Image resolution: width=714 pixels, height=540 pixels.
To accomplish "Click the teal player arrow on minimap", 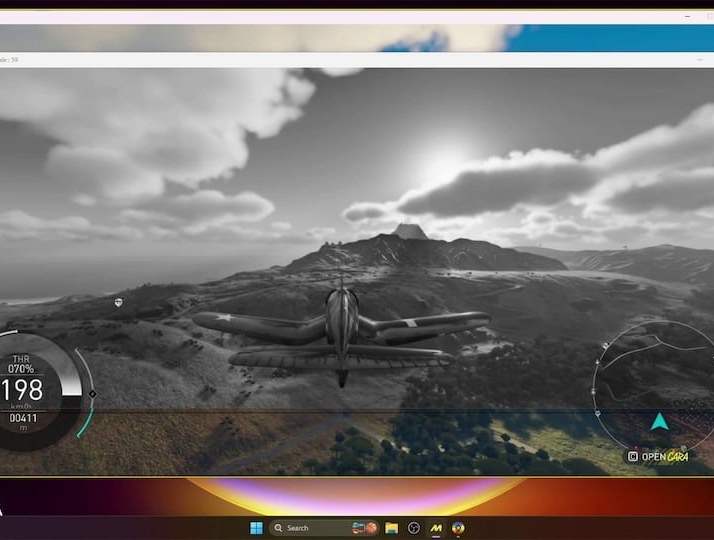I will tap(659, 422).
